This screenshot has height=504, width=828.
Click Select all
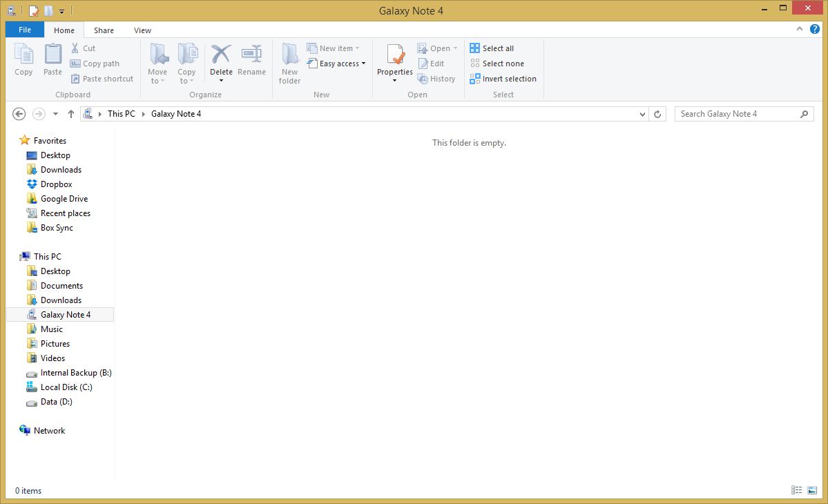pyautogui.click(x=492, y=48)
